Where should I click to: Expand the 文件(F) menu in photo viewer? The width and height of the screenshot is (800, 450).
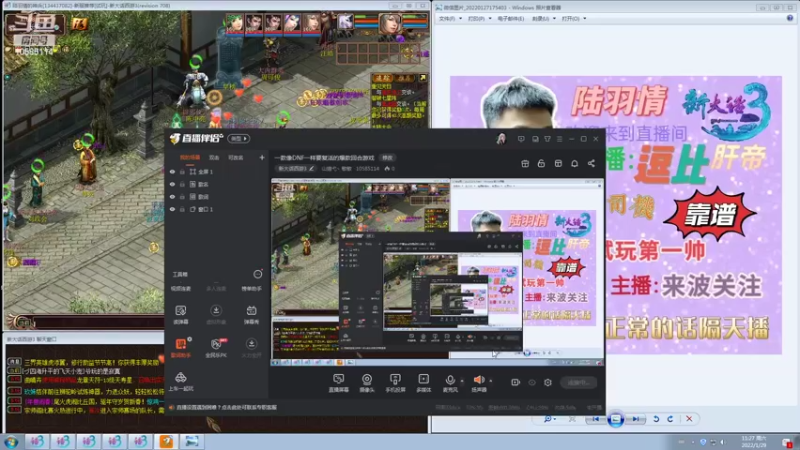coord(450,18)
